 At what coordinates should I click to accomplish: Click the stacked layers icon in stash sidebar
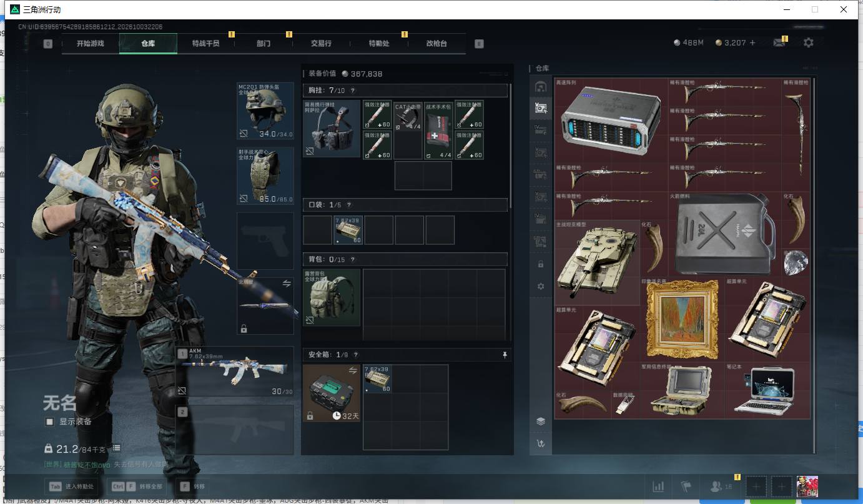[x=541, y=421]
